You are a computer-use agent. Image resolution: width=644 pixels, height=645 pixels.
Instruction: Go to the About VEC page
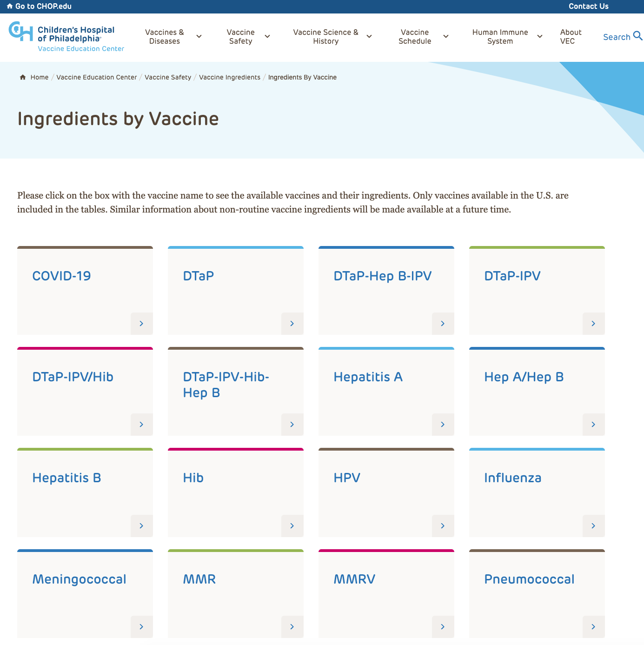click(x=571, y=37)
